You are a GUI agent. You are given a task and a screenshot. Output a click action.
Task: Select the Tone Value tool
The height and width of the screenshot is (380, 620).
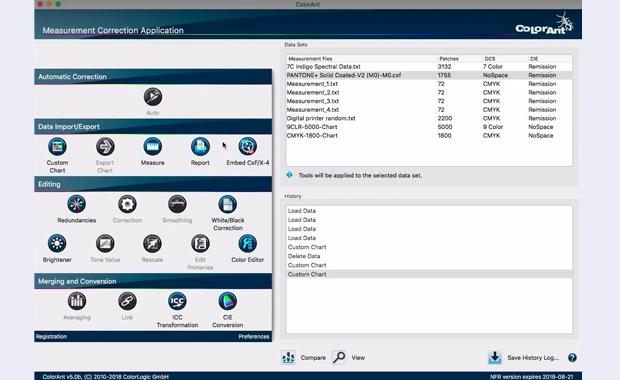pyautogui.click(x=105, y=244)
